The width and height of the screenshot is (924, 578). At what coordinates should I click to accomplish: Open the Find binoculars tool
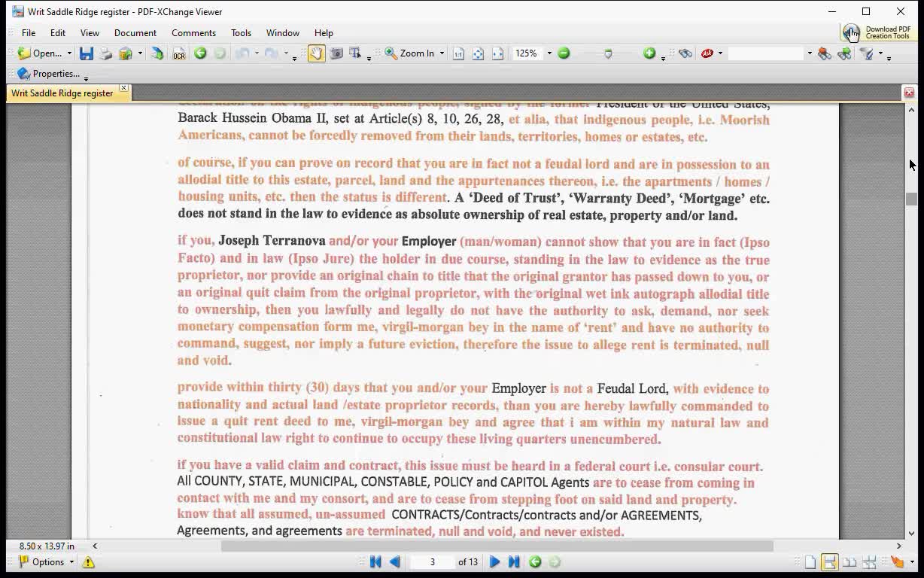coord(685,53)
